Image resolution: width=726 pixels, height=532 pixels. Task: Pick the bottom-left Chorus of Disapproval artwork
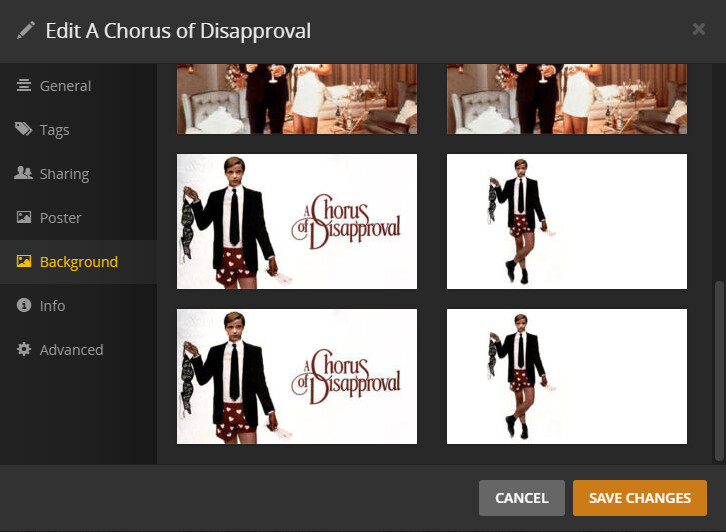(x=297, y=376)
